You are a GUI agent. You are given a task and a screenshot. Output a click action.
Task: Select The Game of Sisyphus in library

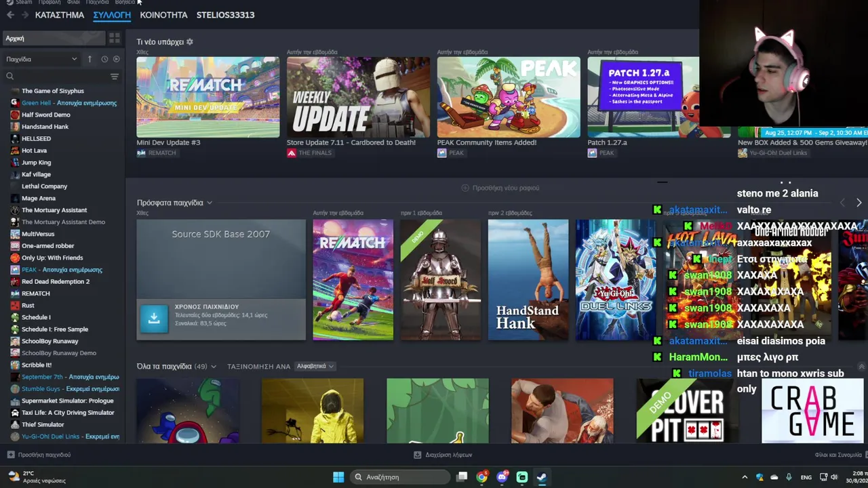pos(53,91)
